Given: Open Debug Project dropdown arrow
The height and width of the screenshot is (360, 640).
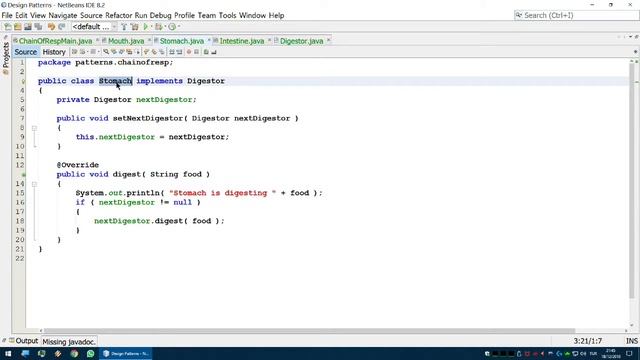Looking at the screenshot, I should coord(165,27).
